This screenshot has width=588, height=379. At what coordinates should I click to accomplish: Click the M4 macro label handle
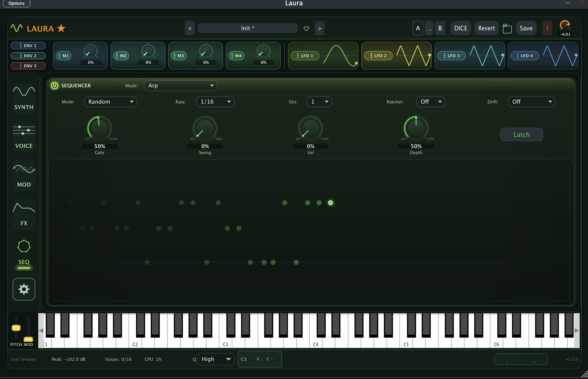click(236, 56)
